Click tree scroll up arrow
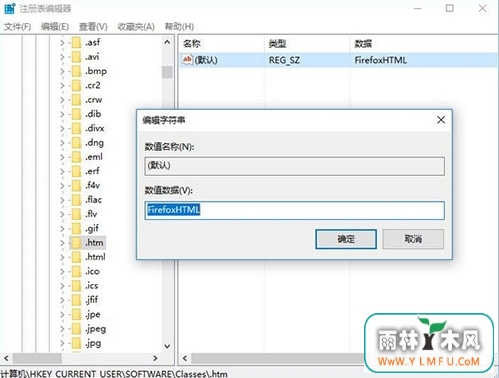The image size is (499, 378). coord(167,42)
